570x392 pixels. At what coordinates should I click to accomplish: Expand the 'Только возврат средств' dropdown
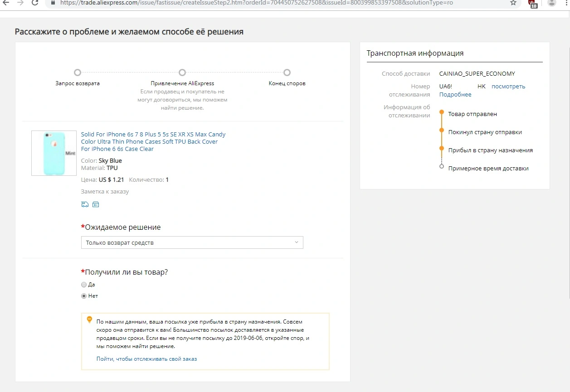pyautogui.click(x=192, y=242)
